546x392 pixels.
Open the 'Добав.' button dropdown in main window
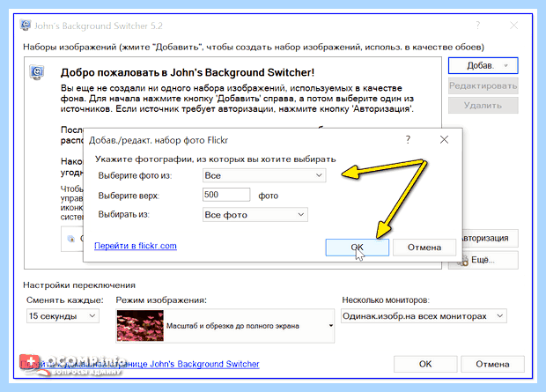coord(483,65)
